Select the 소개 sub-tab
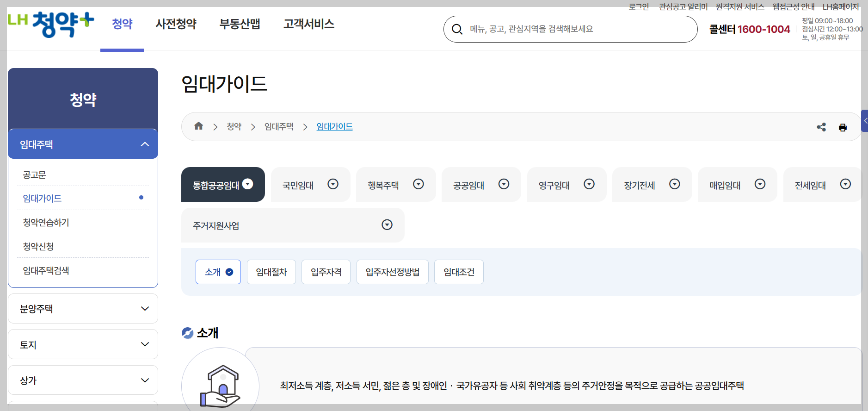The width and height of the screenshot is (868, 411). [x=218, y=272]
